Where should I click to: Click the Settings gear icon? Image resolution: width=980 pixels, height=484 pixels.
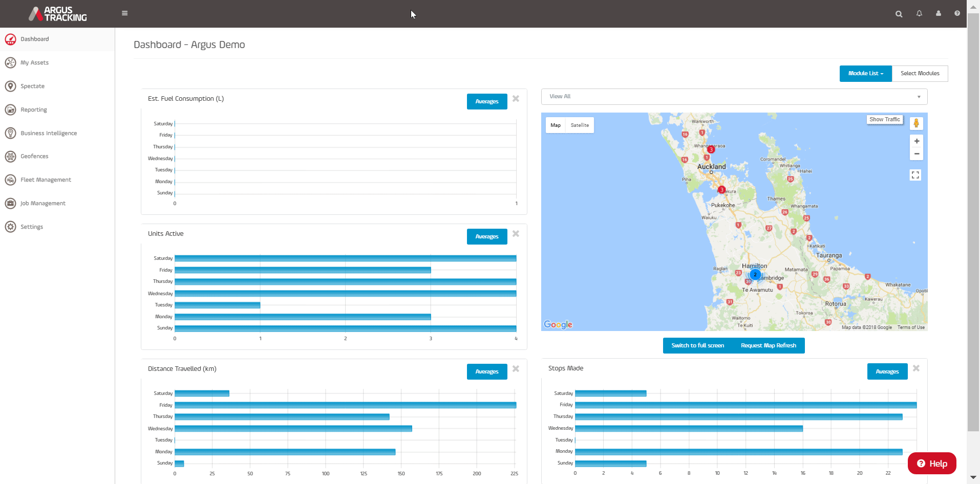tap(10, 227)
